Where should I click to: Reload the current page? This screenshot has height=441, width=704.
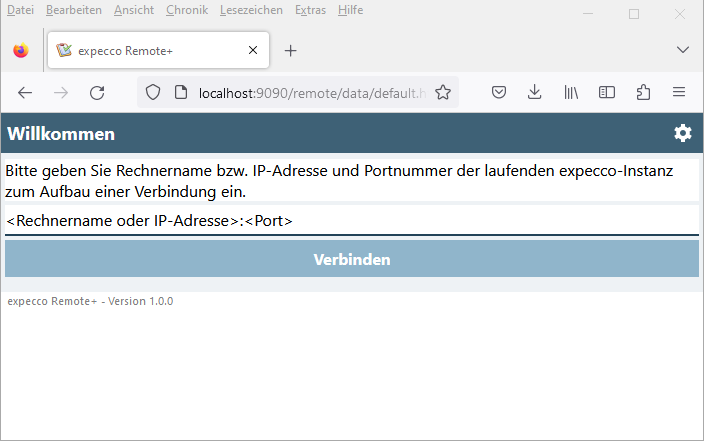click(97, 92)
